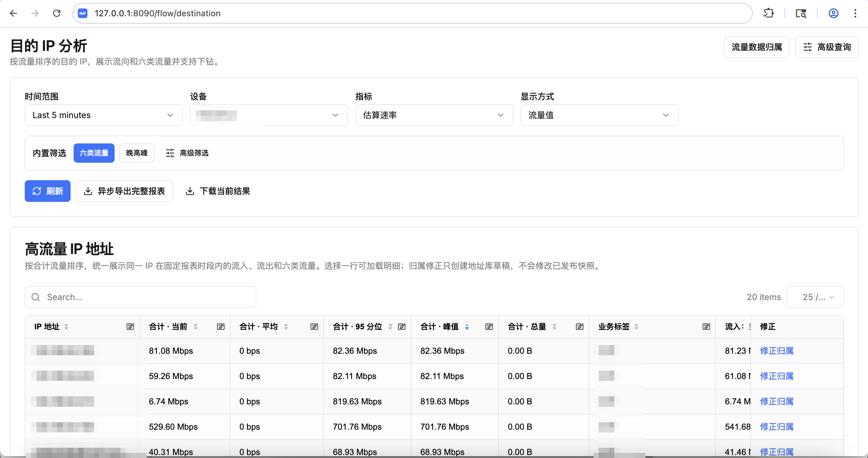
Task: Click the sliders icon beside 高级筛选
Action: tap(170, 153)
